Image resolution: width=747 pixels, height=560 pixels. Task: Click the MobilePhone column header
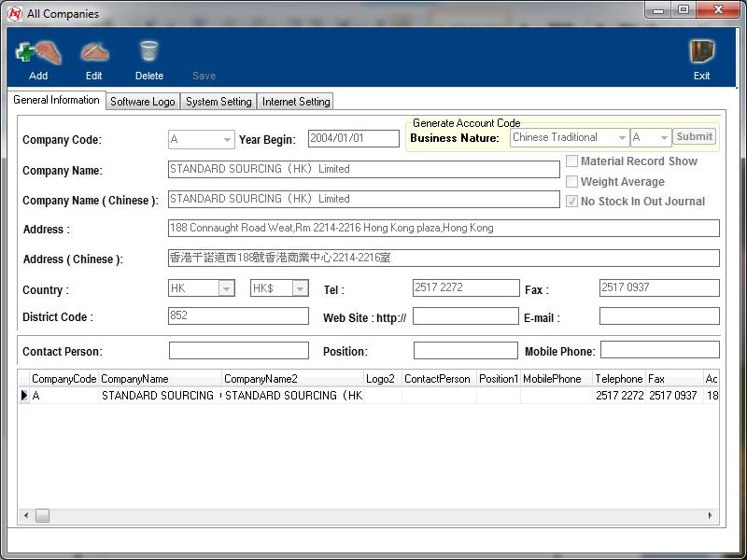coord(557,379)
